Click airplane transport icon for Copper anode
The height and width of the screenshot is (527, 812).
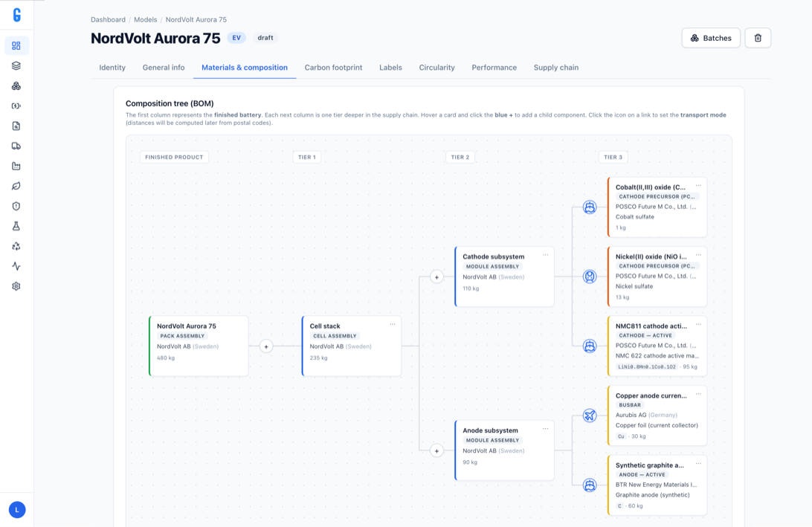point(590,416)
